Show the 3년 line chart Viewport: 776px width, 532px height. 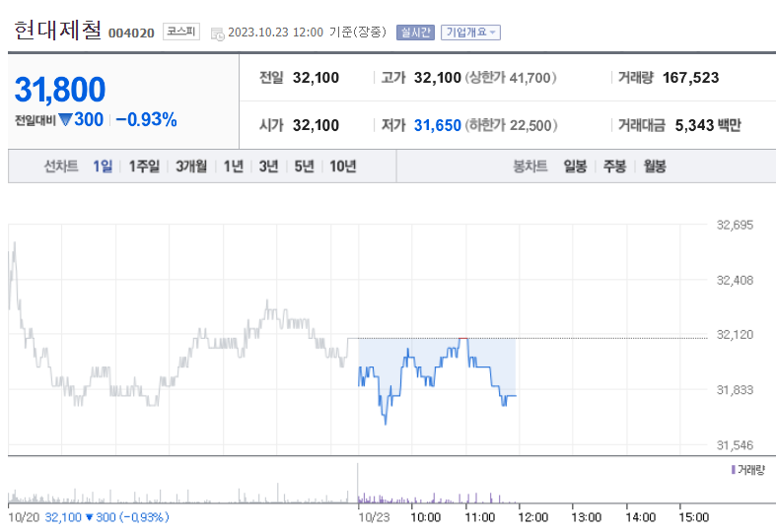click(269, 166)
